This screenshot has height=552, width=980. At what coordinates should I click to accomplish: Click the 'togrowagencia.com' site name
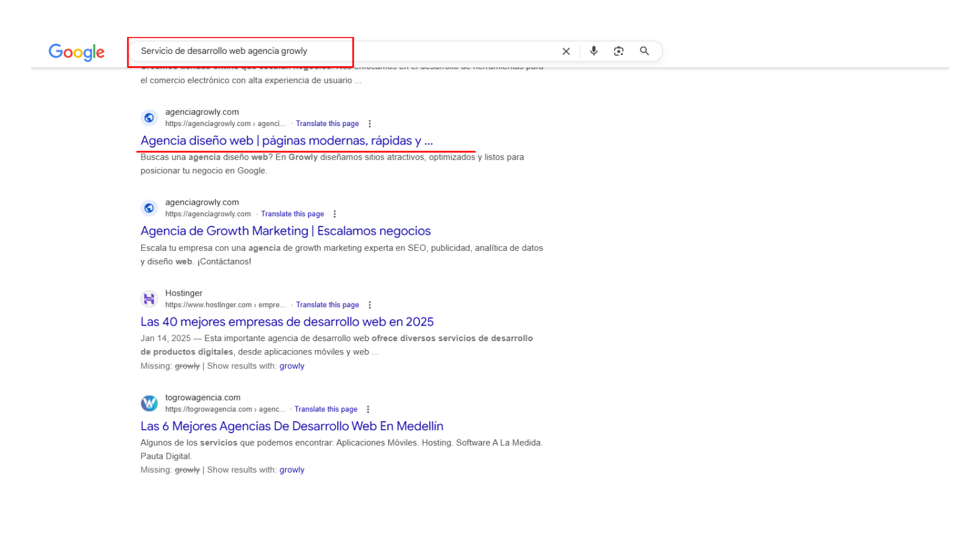[x=203, y=398]
